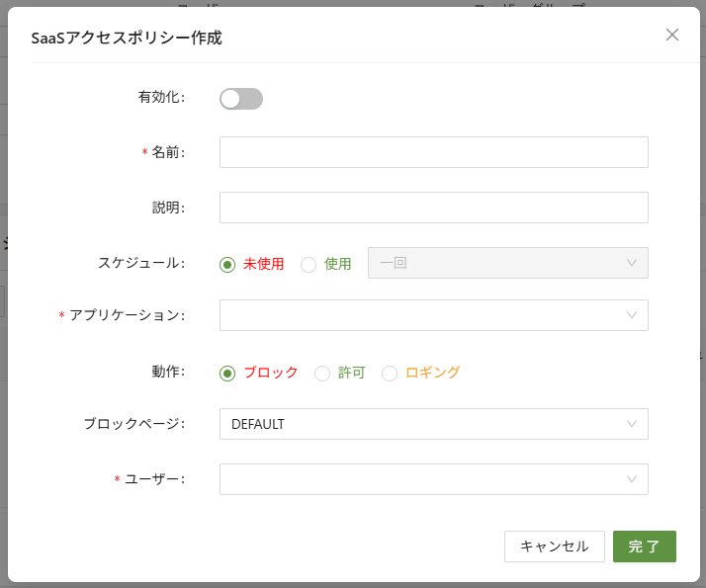Click the キャンセル button

pos(554,546)
